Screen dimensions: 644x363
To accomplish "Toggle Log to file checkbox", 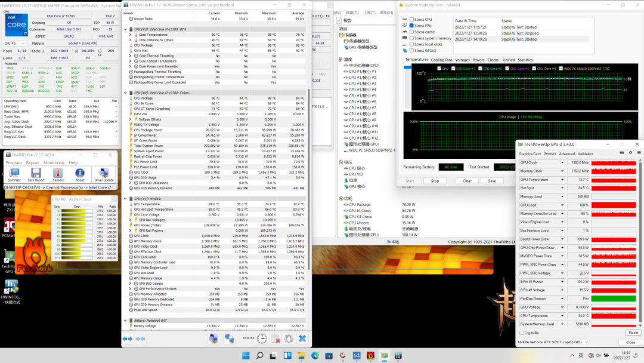I will [x=522, y=333].
